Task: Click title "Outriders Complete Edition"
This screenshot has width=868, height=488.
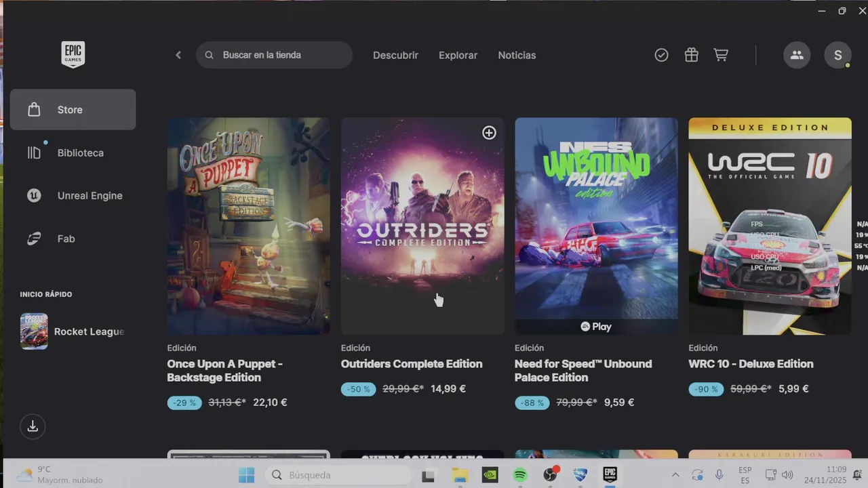Action: 412,364
